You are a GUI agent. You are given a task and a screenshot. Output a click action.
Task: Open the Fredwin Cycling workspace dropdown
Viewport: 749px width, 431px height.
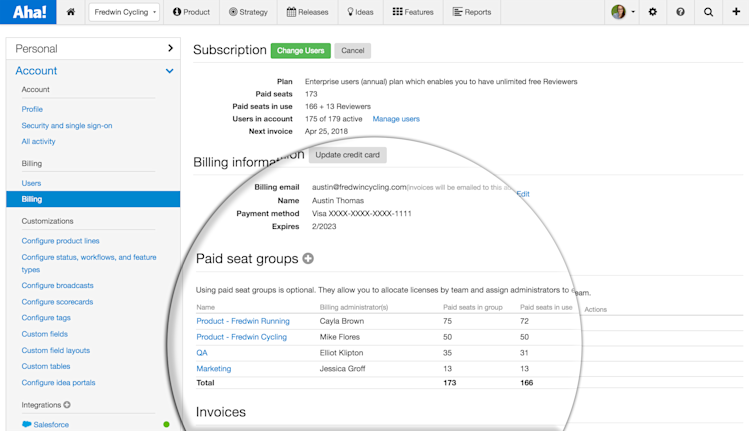pos(124,12)
